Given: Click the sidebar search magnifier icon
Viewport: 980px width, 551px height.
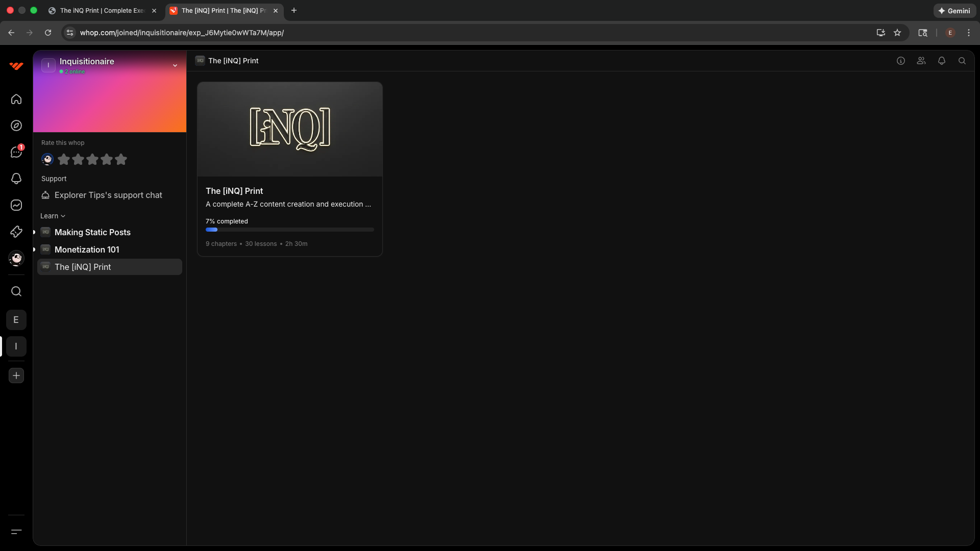Looking at the screenshot, I should 16,291.
